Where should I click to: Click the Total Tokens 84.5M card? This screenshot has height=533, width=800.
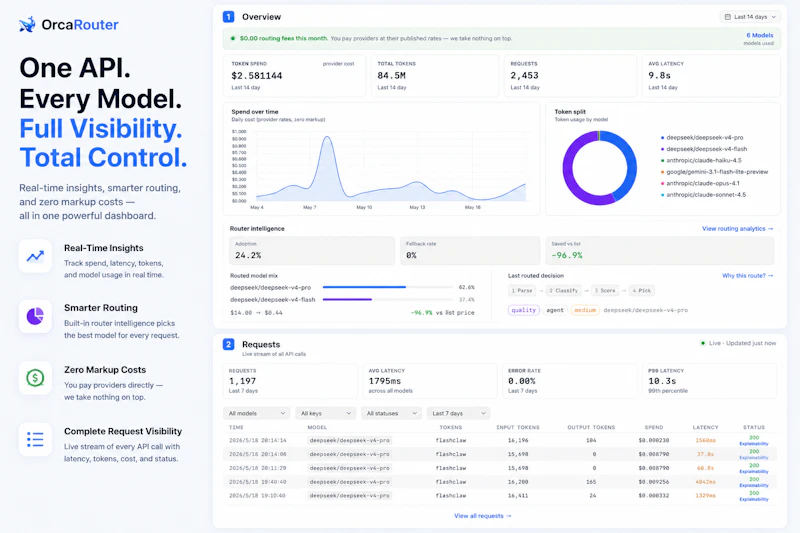[435, 75]
